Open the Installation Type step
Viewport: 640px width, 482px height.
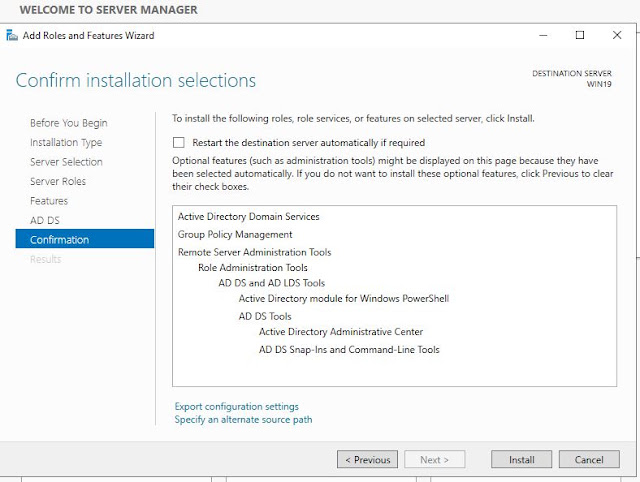[x=66, y=142]
